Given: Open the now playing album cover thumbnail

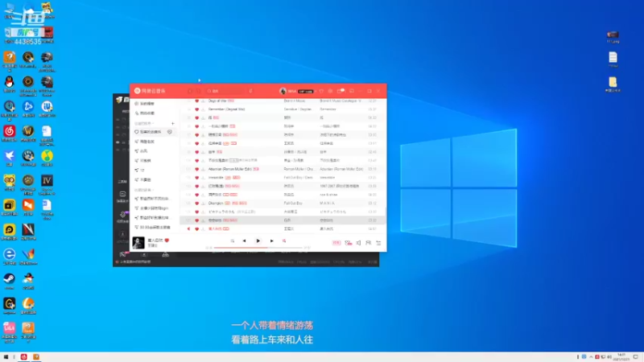Looking at the screenshot, I should click(138, 243).
